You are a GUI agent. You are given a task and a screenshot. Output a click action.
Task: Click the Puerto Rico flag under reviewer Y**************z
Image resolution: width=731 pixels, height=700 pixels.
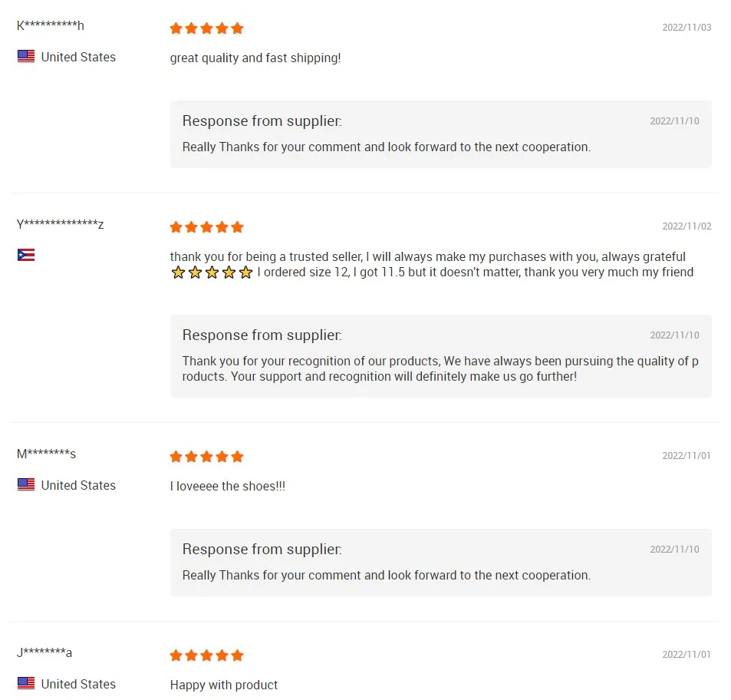coord(26,256)
